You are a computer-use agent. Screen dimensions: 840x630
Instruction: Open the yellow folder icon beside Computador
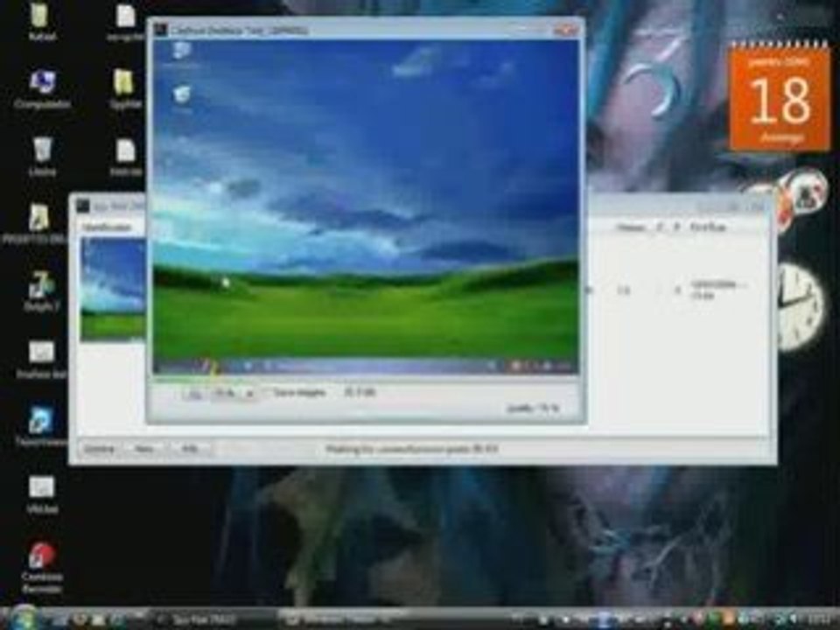coord(125,89)
